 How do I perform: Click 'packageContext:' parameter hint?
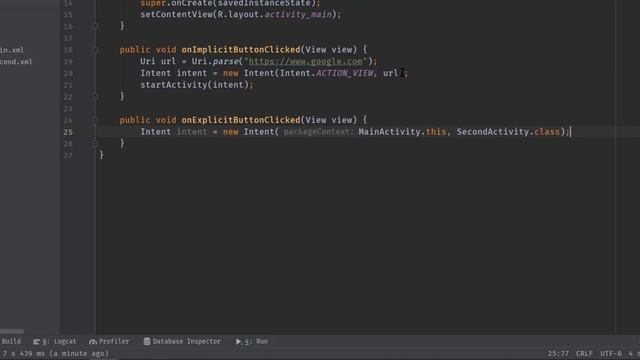[x=319, y=132]
